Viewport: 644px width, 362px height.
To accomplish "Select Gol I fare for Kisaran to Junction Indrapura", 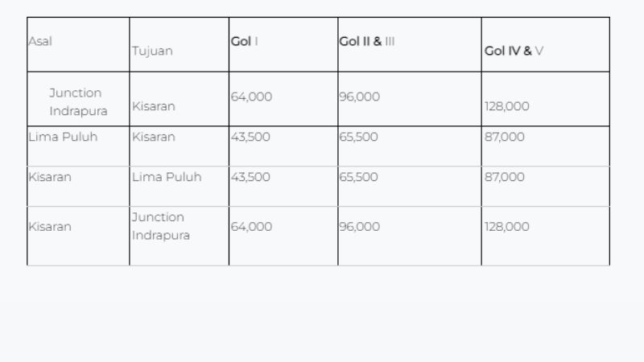I will click(x=251, y=227).
